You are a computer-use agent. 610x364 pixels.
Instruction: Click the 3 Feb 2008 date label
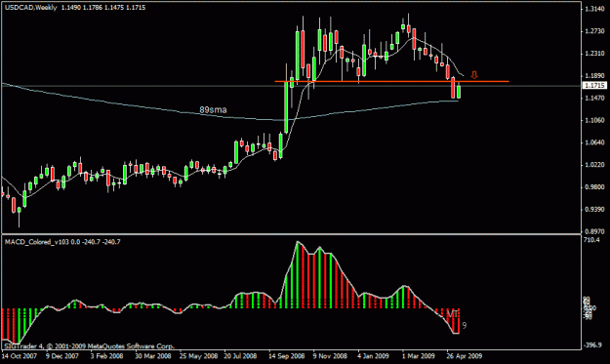107,356
